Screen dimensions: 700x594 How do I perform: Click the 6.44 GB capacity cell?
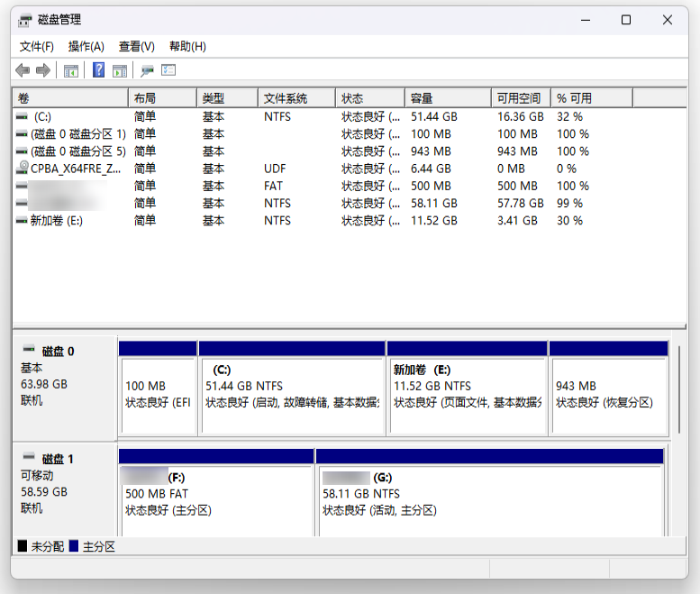pos(431,169)
